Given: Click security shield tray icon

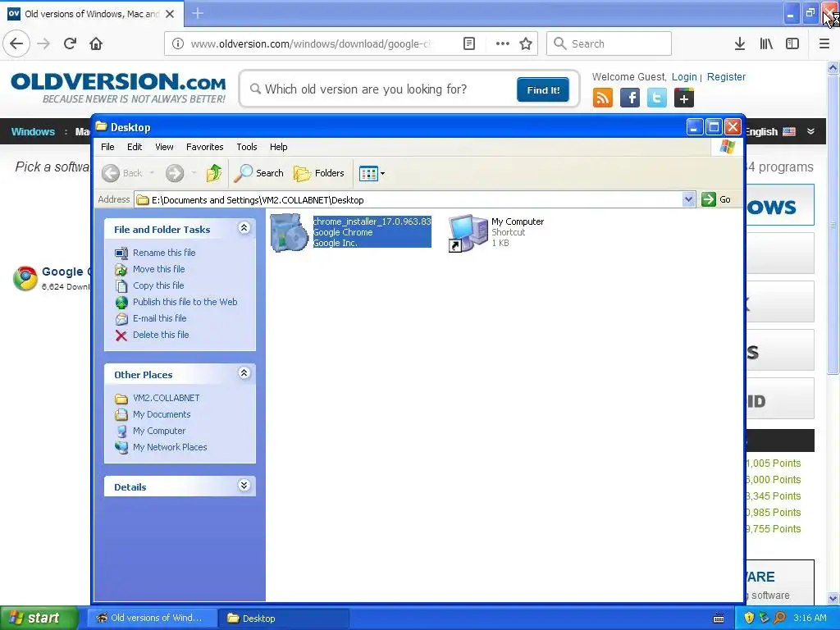Looking at the screenshot, I should pyautogui.click(x=749, y=618).
